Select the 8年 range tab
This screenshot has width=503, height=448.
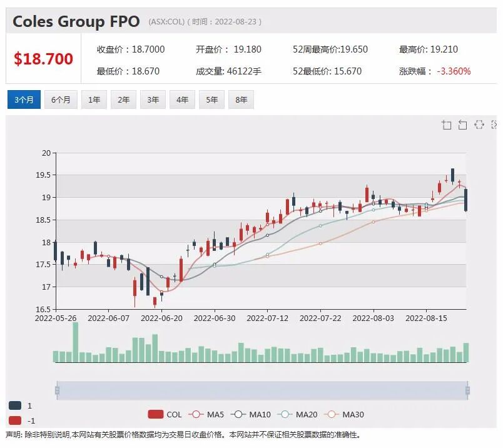coord(241,99)
